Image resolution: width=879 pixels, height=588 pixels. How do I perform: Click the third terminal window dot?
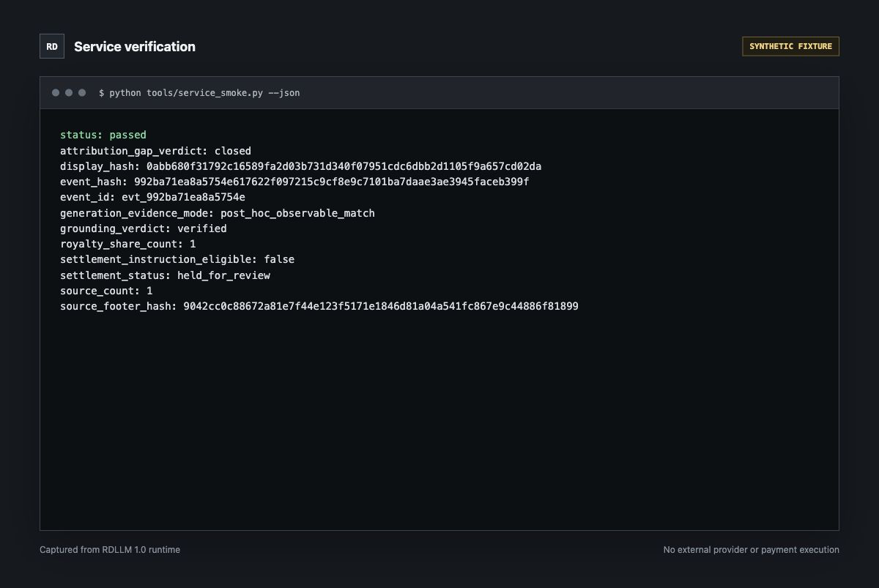[x=82, y=93]
